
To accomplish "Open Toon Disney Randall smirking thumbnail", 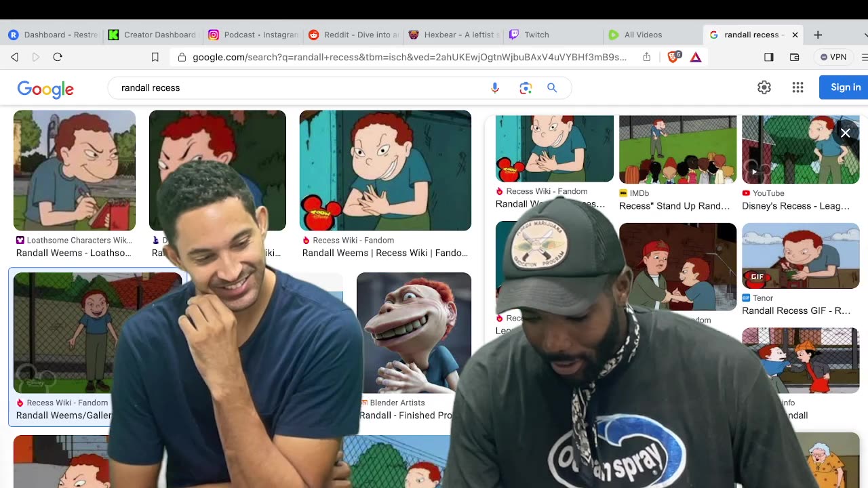I will click(x=385, y=170).
